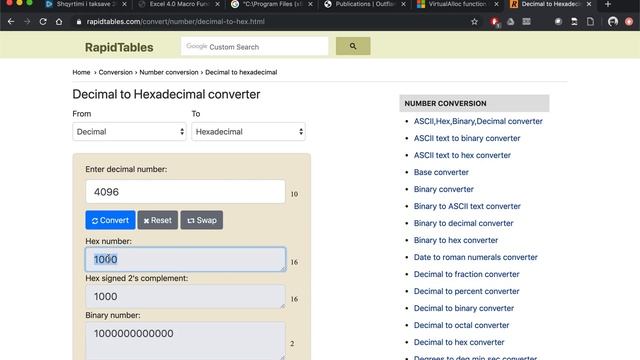The height and width of the screenshot is (360, 640).
Task: Open the To Hexadecimal dropdown
Action: point(248,131)
